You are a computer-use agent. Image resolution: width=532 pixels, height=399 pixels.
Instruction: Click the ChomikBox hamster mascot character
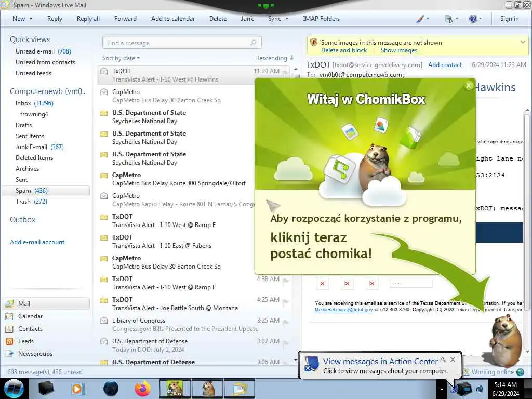[506, 341]
